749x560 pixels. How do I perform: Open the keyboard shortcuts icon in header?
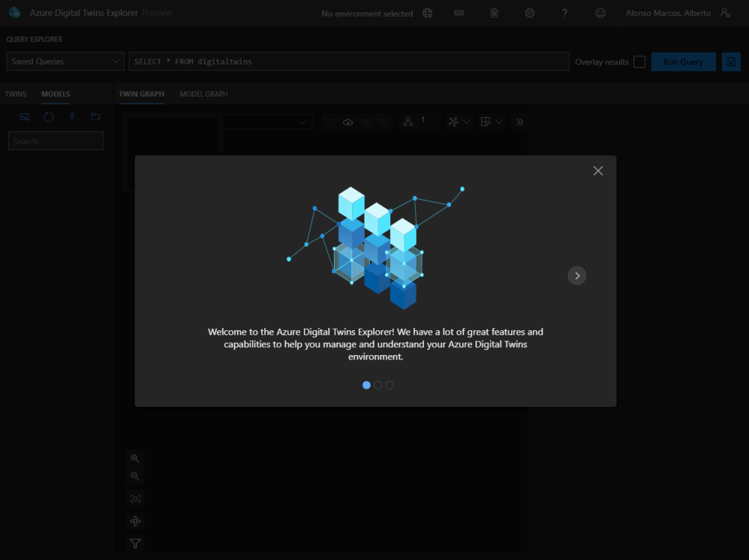[459, 13]
